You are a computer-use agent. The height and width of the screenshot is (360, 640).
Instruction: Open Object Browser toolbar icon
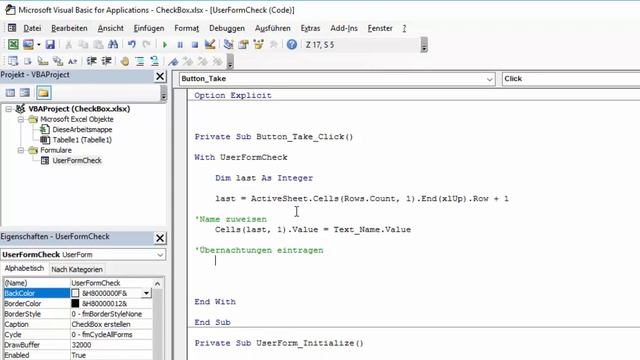(x=258, y=44)
